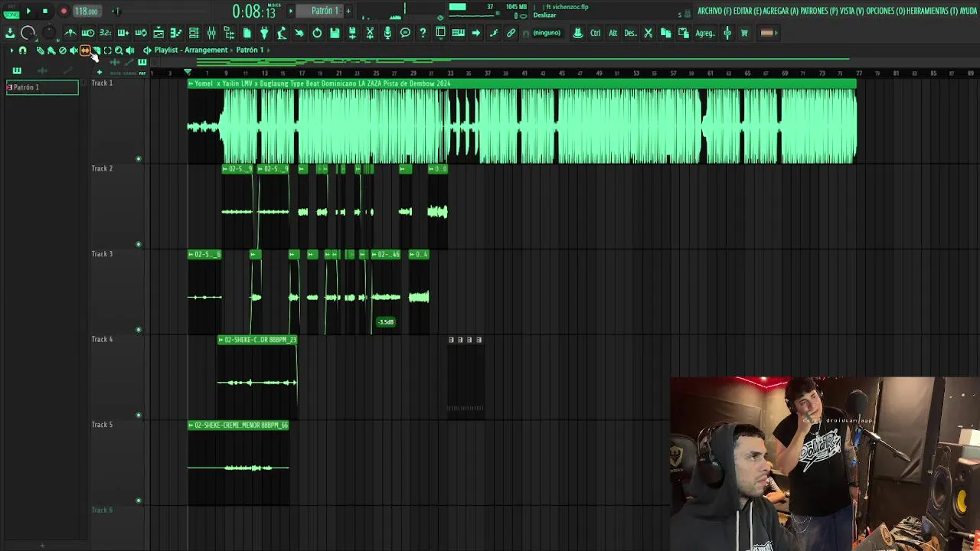Mute Track 1 green dot
The height and width of the screenshot is (551, 980).
tap(139, 159)
